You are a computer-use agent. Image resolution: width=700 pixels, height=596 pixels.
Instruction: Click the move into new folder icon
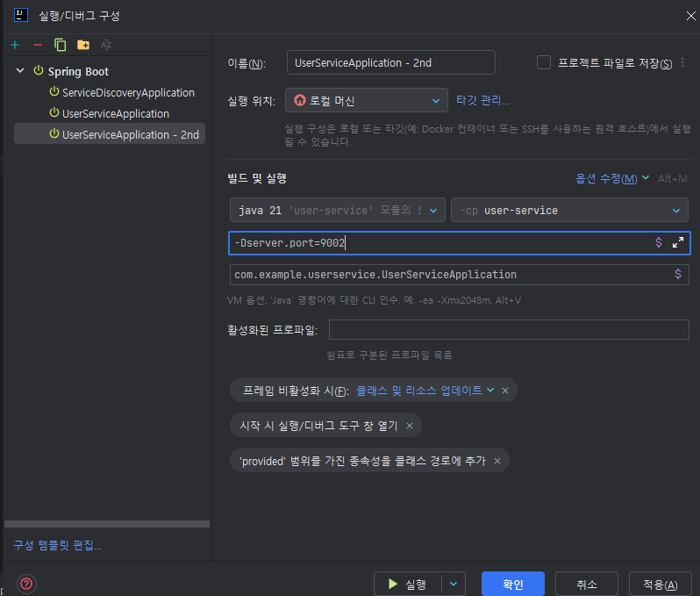point(83,45)
